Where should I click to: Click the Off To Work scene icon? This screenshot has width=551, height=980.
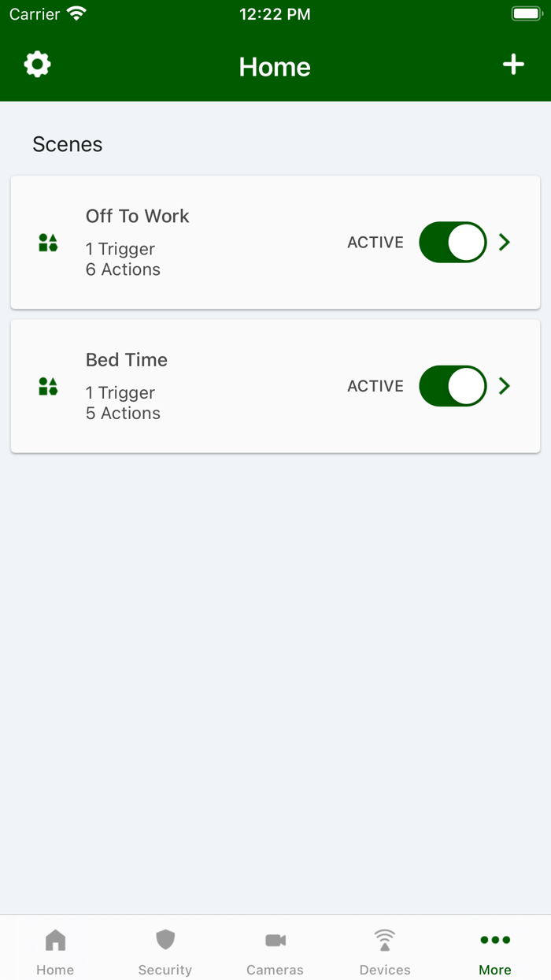(48, 242)
